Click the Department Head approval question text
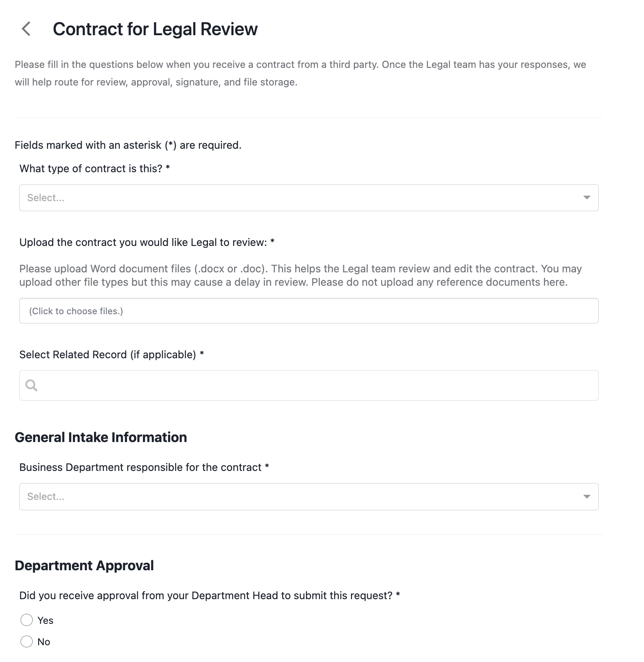Screen dimensions: 644x662 (210, 595)
